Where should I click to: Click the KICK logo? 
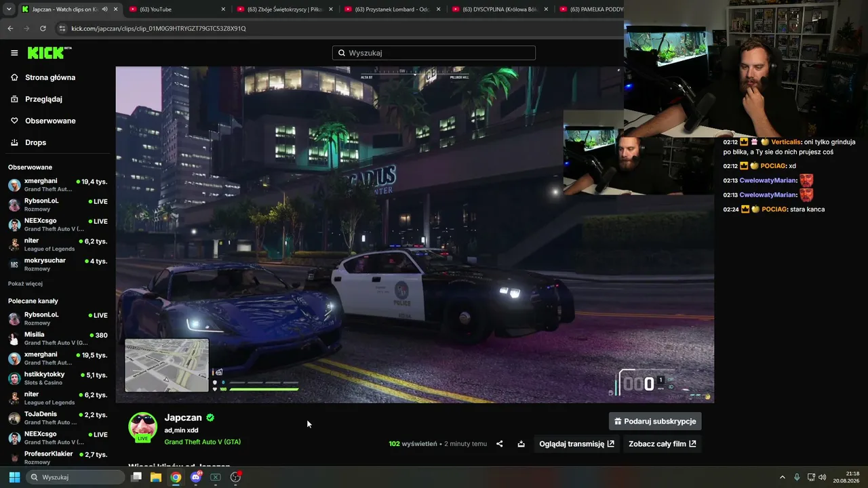tap(49, 53)
